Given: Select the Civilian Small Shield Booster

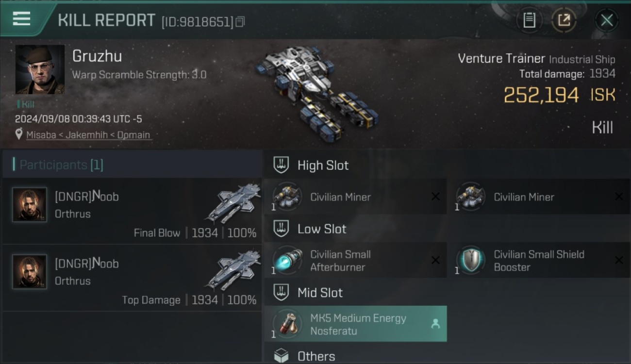Looking at the screenshot, I should [x=539, y=260].
